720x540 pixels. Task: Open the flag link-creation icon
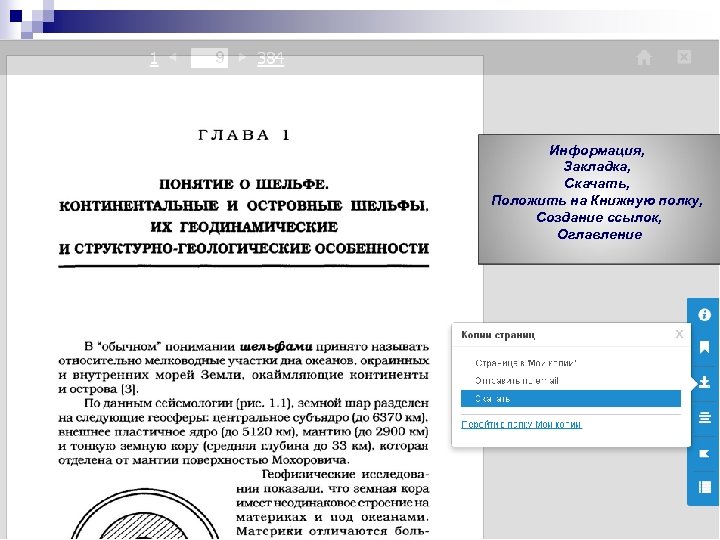pos(704,453)
